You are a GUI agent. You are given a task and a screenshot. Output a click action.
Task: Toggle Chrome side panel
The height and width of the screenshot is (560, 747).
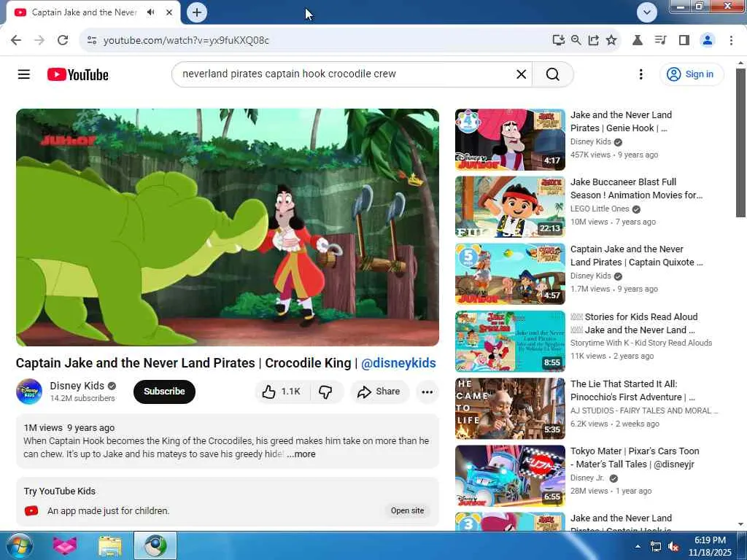(x=684, y=40)
